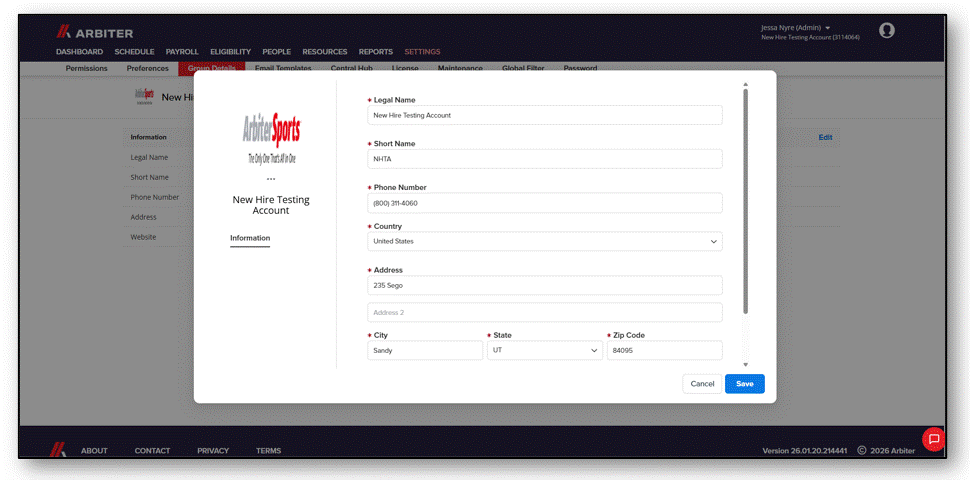The image size is (970, 480).
Task: Click the empty Address 2 field
Action: 544,312
